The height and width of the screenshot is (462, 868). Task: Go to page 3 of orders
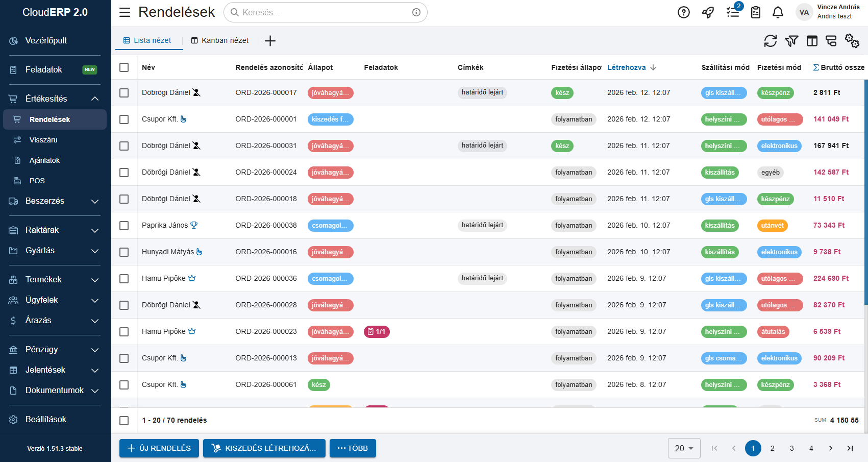click(791, 448)
